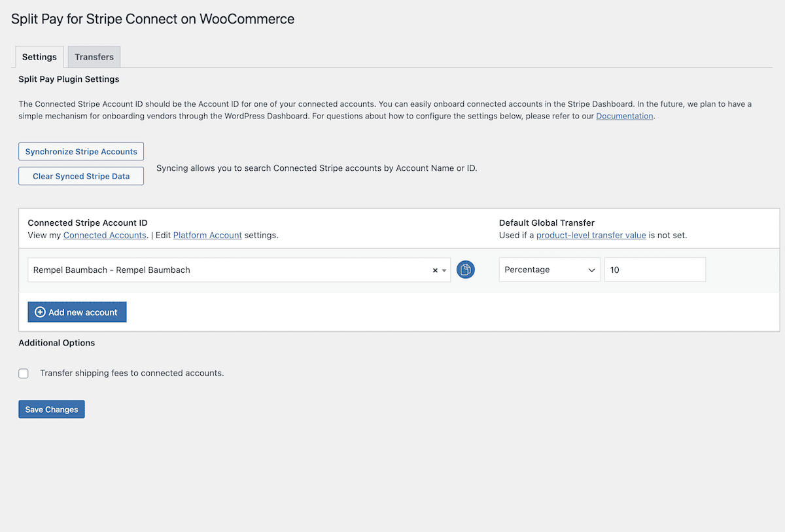Enable Transfer shipping fees to connected accounts checkbox
Viewport: 785px width, 532px height.
coord(24,374)
